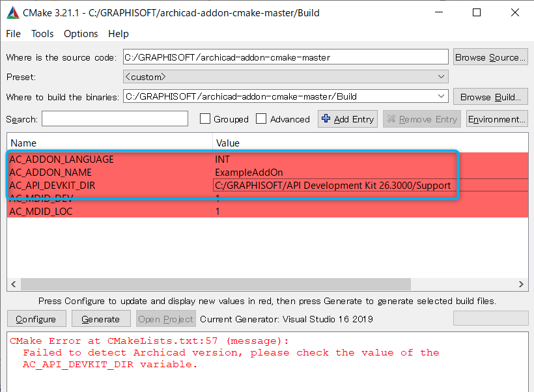Screen dimensions: 534x392
Task: Click the left arrow of horizontal scrollbar
Action: pos(13,284)
